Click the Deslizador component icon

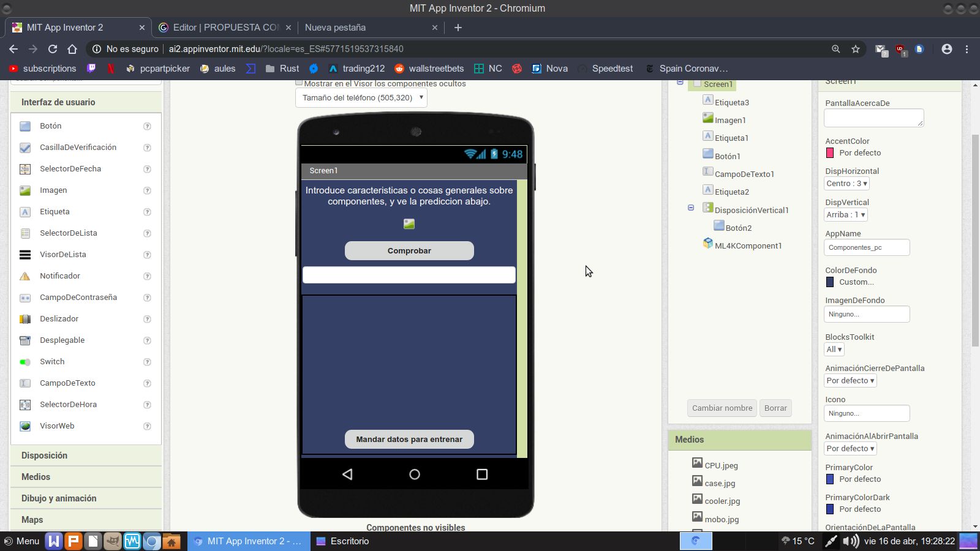tap(25, 318)
